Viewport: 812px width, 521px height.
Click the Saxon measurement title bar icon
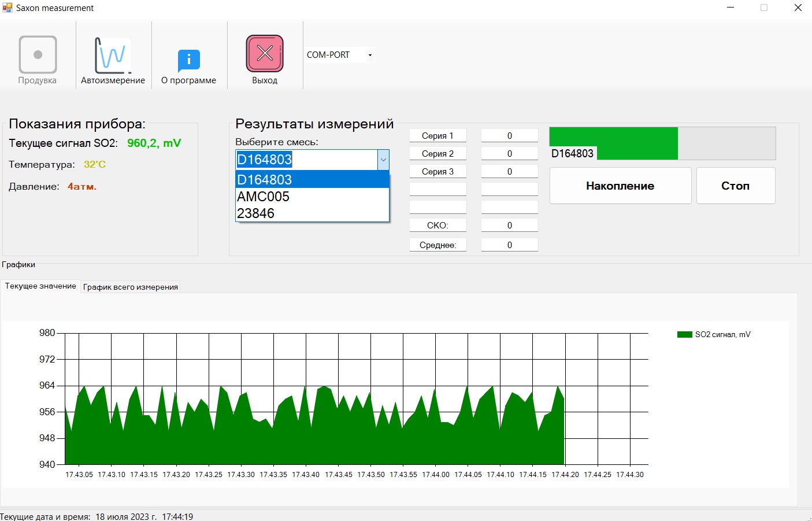[7, 8]
